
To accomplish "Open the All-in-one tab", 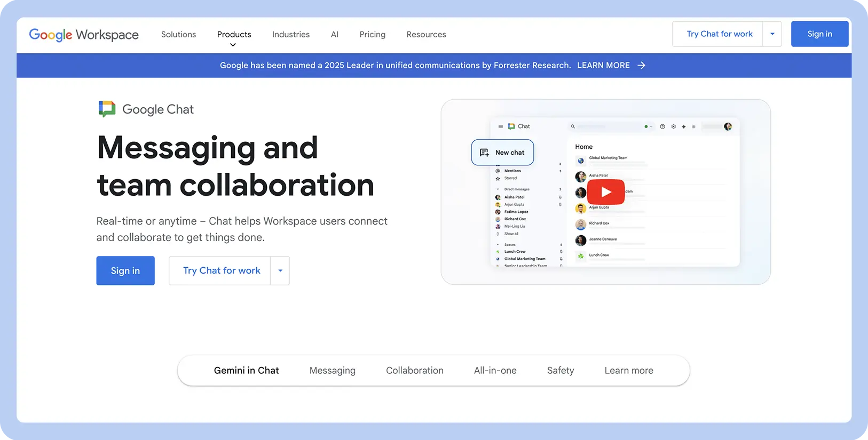I will pos(495,370).
